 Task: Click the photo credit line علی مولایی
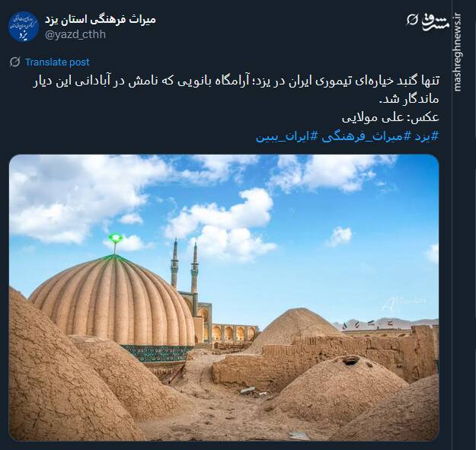[391, 118]
